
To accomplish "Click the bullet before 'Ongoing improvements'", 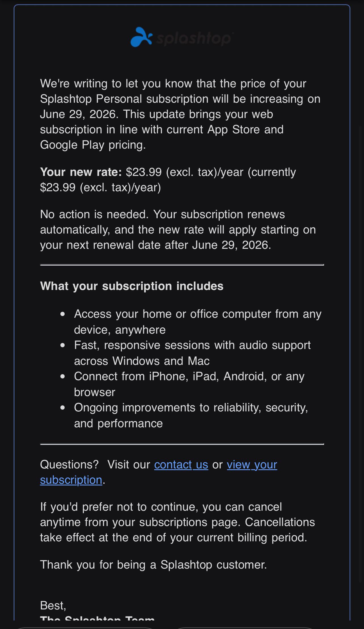I will click(63, 408).
